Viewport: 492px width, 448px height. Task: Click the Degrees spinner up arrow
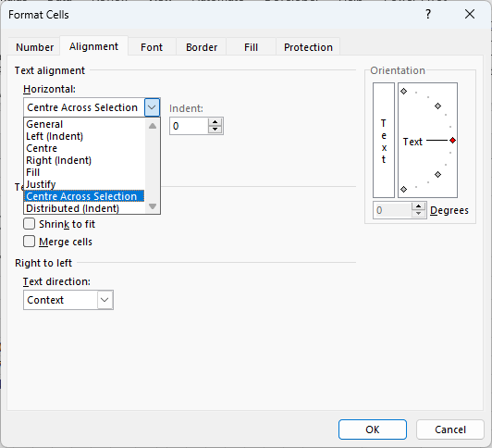pyautogui.click(x=418, y=206)
